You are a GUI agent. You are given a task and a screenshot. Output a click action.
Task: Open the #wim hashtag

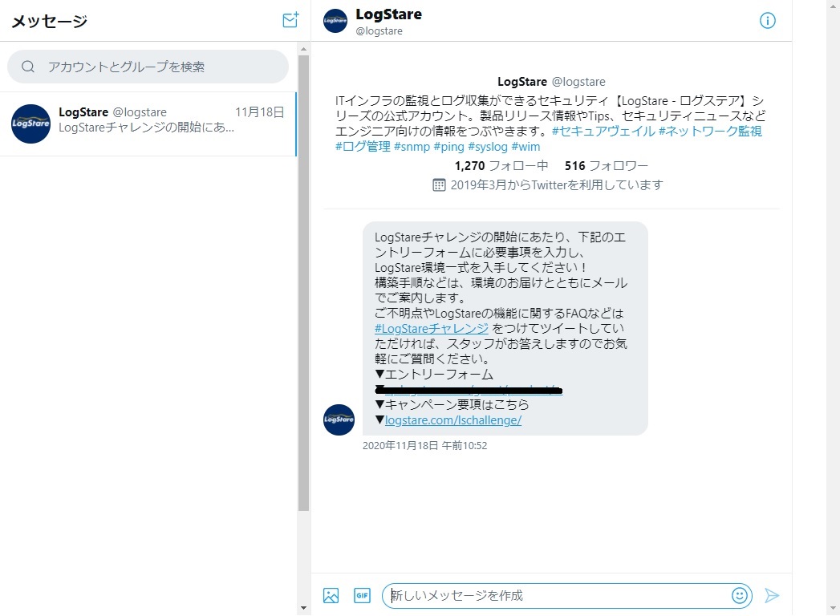tap(526, 146)
